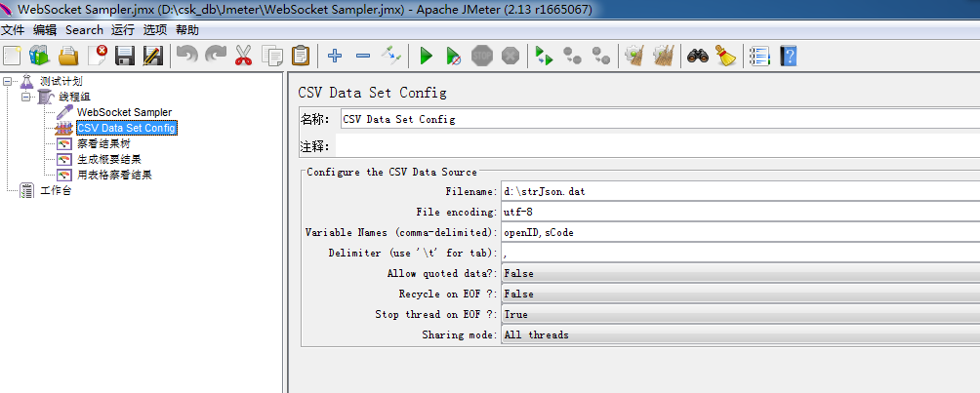Viewport: 980px width, 393px height.
Task: Select WebSocket Sampler tree item
Action: point(124,112)
